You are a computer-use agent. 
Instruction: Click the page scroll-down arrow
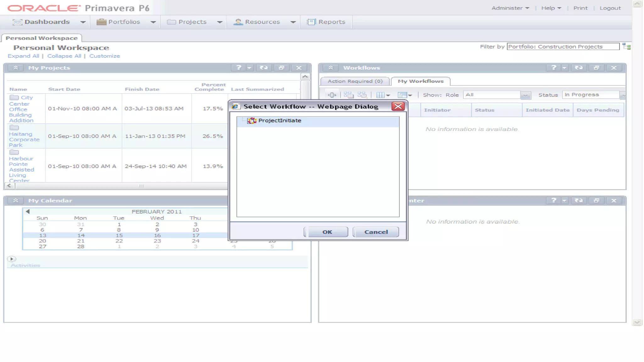637,322
